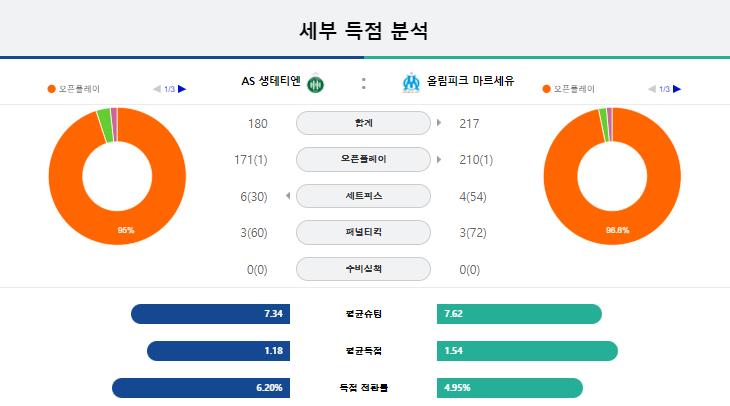Select the 오픈플레이 category pill
730x406 pixels.
[x=363, y=159]
